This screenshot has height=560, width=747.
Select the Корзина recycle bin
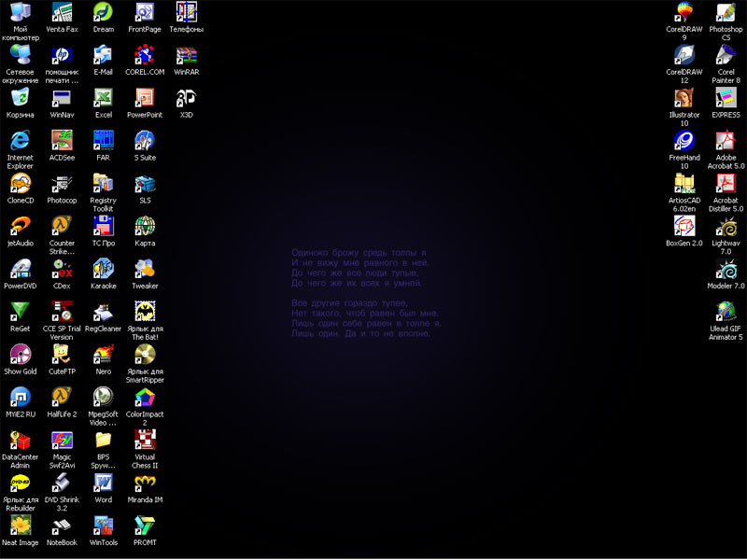pos(20,98)
